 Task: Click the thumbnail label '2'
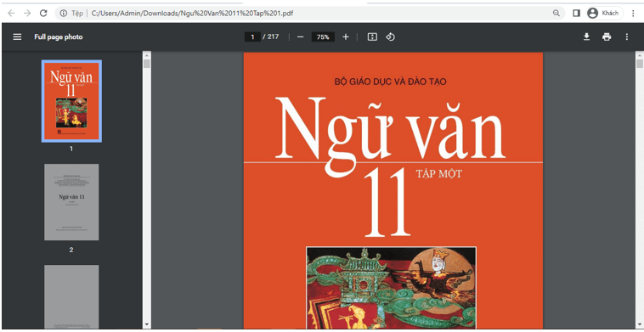tap(71, 250)
